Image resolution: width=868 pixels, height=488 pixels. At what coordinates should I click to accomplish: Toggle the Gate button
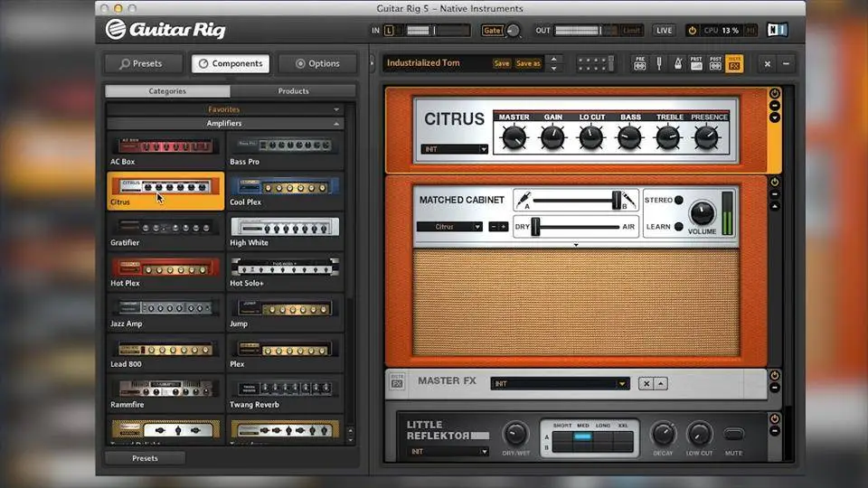(x=492, y=31)
